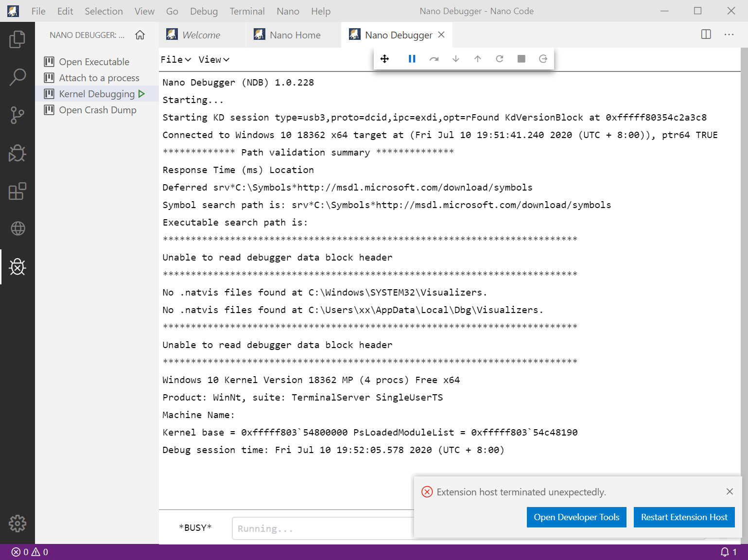Screen dimensions: 748x560
Task: Open the View menu in the menu bar
Action: tap(144, 11)
